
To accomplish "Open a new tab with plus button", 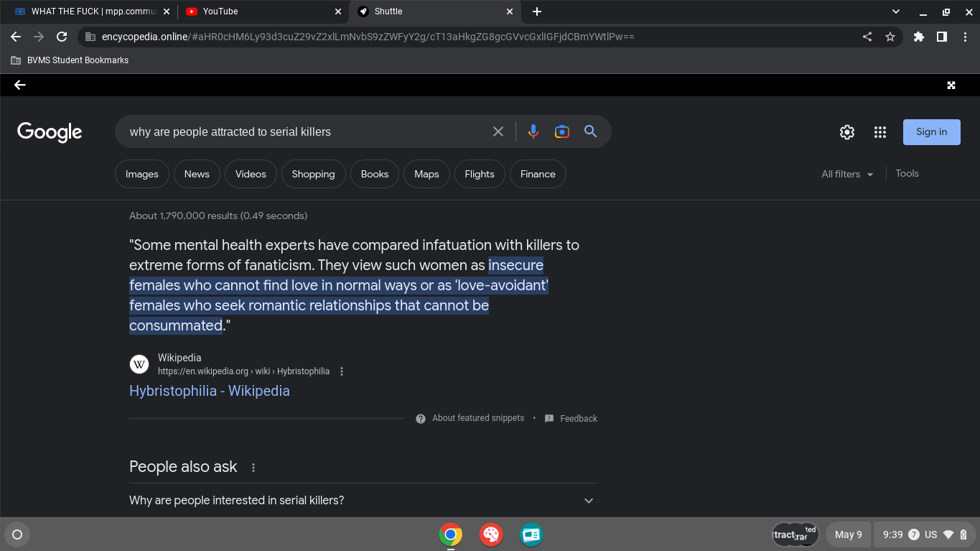I will point(537,11).
